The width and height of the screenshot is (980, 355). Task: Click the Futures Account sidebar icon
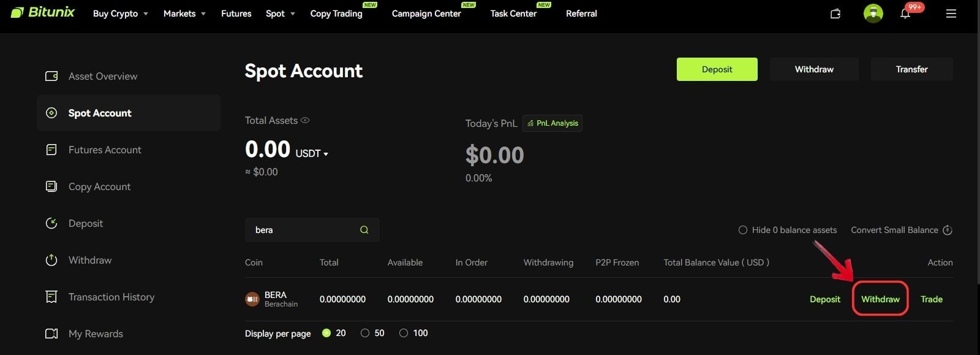coord(51,150)
